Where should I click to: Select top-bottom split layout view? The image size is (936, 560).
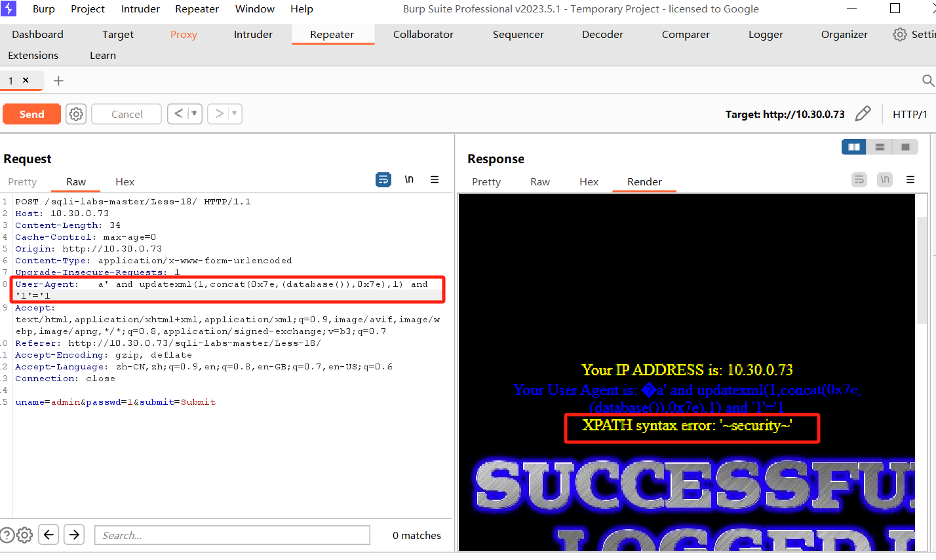coord(880,147)
